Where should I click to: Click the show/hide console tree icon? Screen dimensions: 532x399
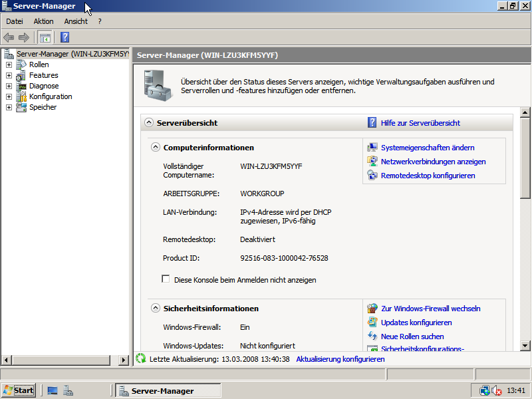(45, 37)
